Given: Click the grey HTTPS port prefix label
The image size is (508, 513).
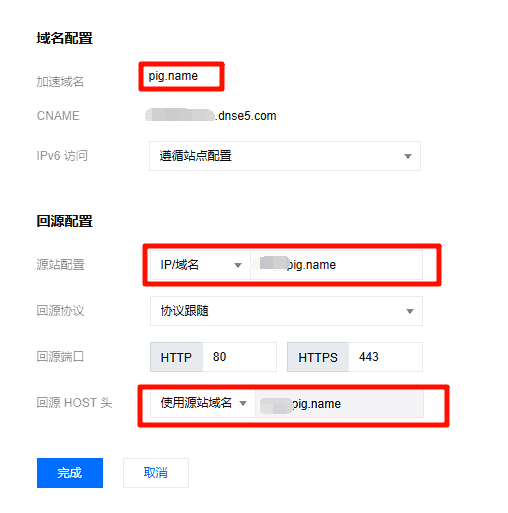Looking at the screenshot, I should tap(318, 357).
